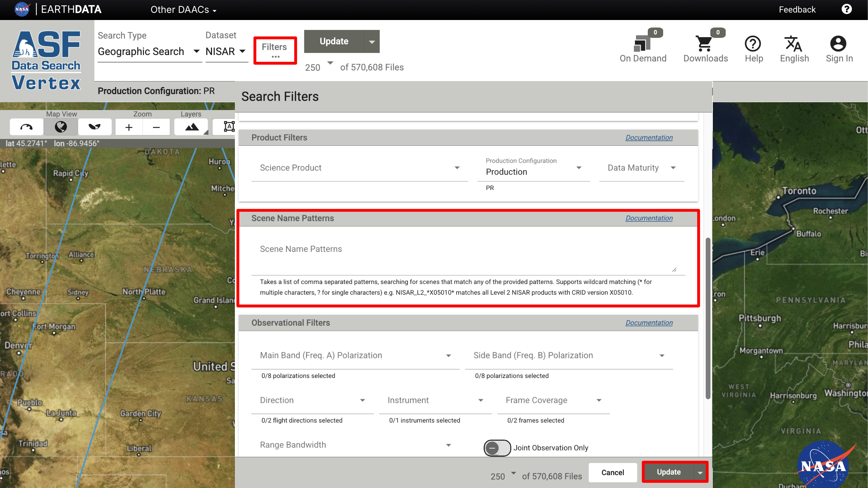Expand the top Update button arrow
This screenshot has width=868, height=488.
click(x=372, y=41)
